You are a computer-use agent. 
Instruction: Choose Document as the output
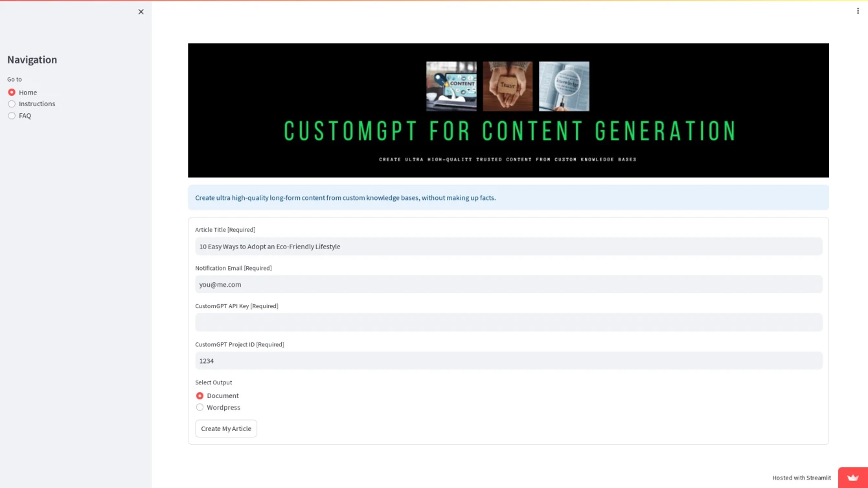click(217, 395)
